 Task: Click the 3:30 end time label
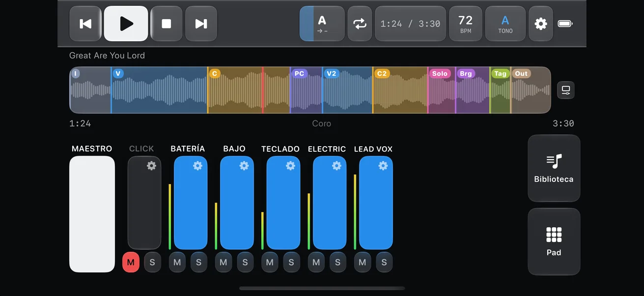pos(563,123)
